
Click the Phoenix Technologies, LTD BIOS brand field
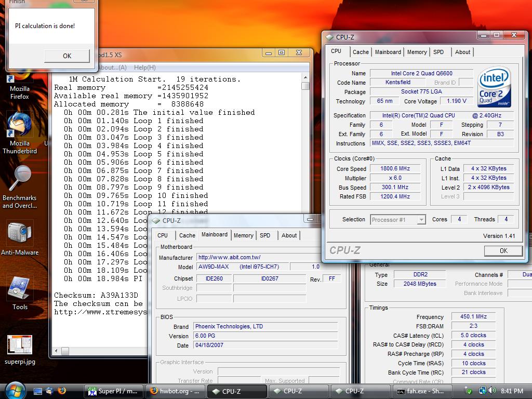pos(265,326)
